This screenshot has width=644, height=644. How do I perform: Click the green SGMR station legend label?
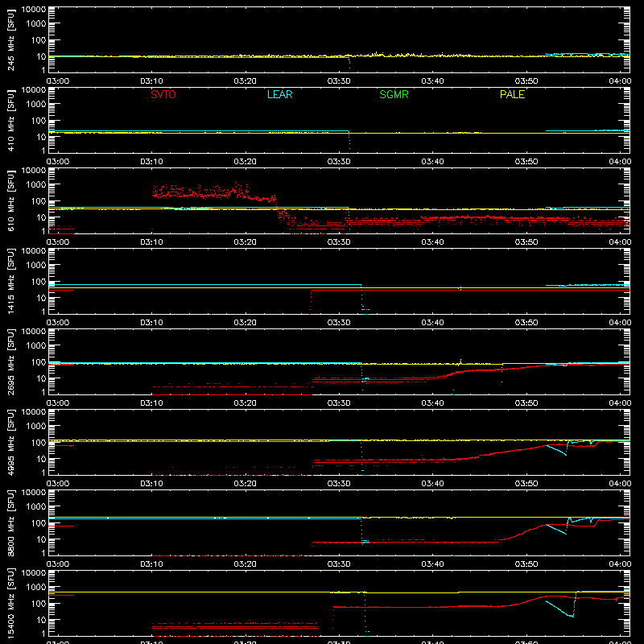click(x=394, y=94)
